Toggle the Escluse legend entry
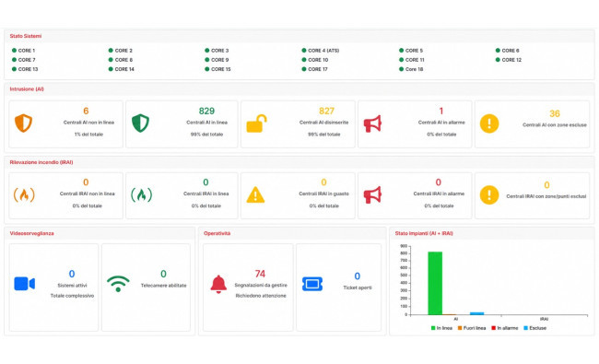Image resolution: width=599 pixels, height=364 pixels. [x=534, y=328]
